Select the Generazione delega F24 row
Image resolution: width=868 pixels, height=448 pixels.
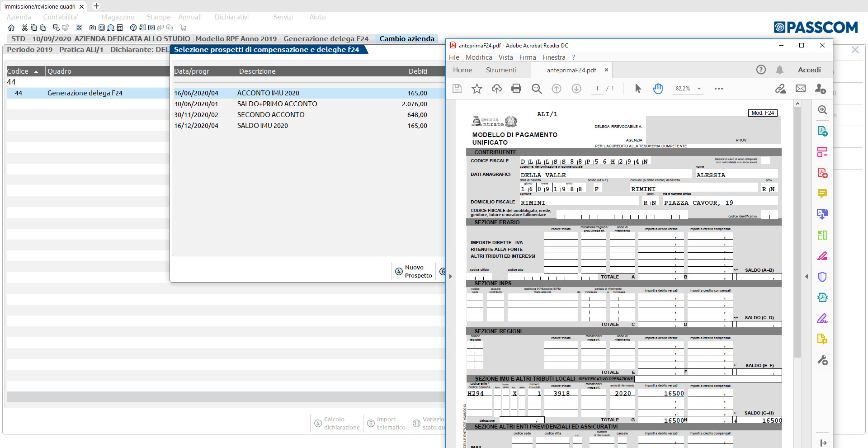88,93
